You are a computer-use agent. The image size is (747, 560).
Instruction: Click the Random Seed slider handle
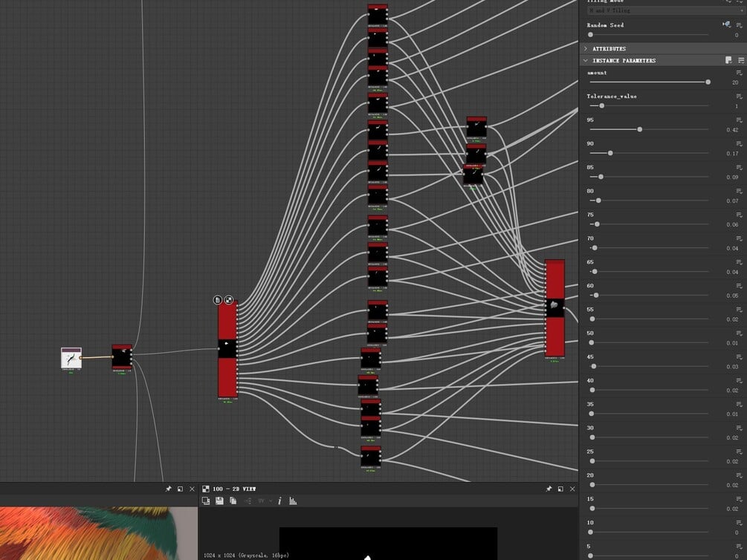click(590, 35)
